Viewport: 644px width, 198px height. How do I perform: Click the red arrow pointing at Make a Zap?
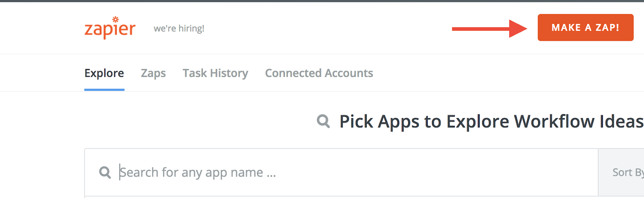[x=489, y=29]
